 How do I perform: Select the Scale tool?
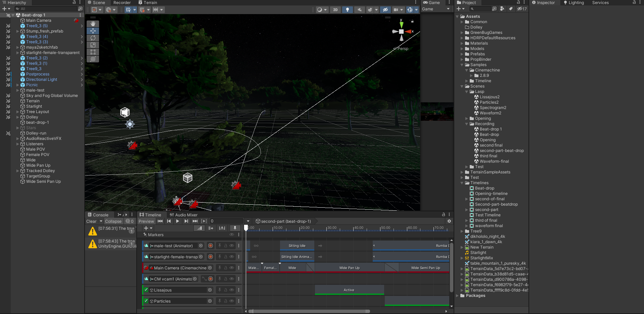coord(93,45)
